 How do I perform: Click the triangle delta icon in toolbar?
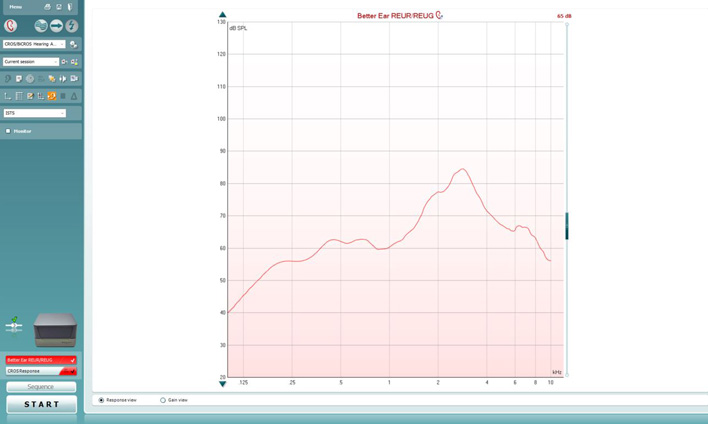click(x=74, y=96)
